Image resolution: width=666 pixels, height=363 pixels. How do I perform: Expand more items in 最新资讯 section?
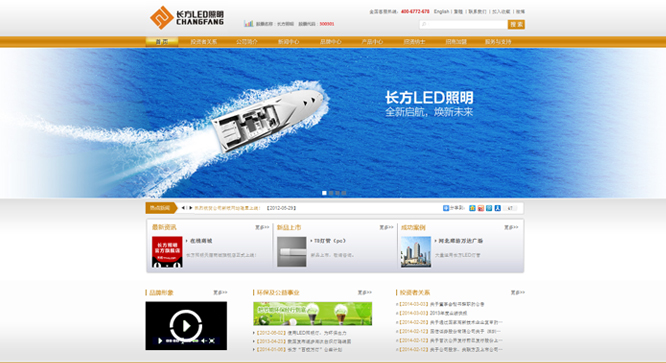click(x=262, y=228)
